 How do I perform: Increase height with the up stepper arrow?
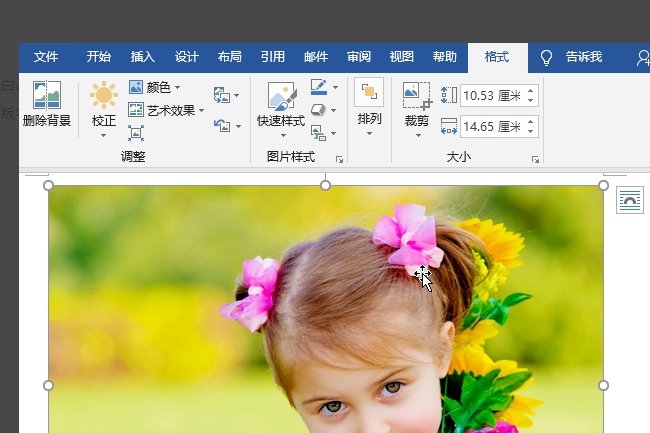[x=531, y=91]
